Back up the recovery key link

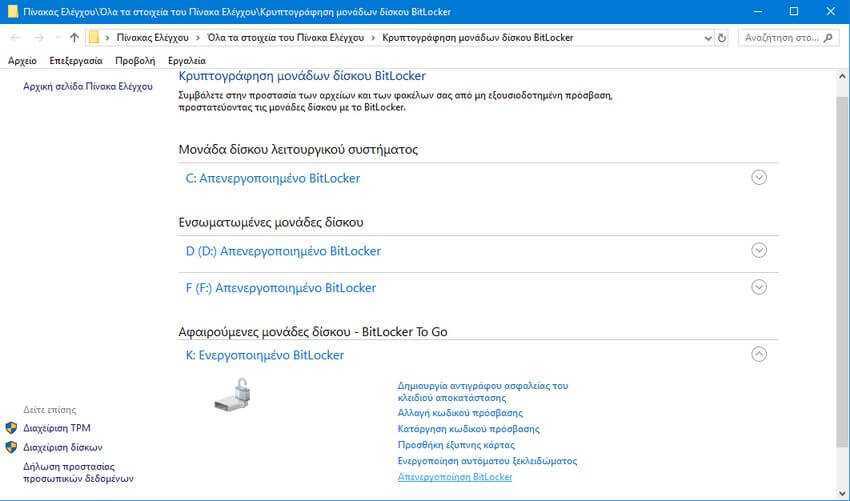click(x=482, y=391)
